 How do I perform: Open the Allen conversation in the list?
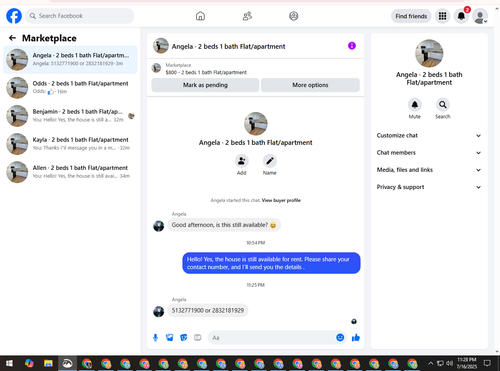point(70,172)
